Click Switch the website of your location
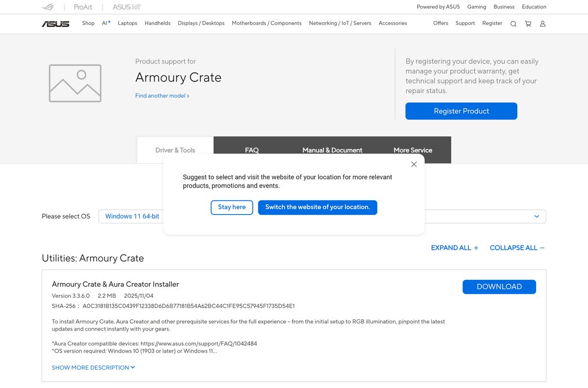 (x=318, y=207)
